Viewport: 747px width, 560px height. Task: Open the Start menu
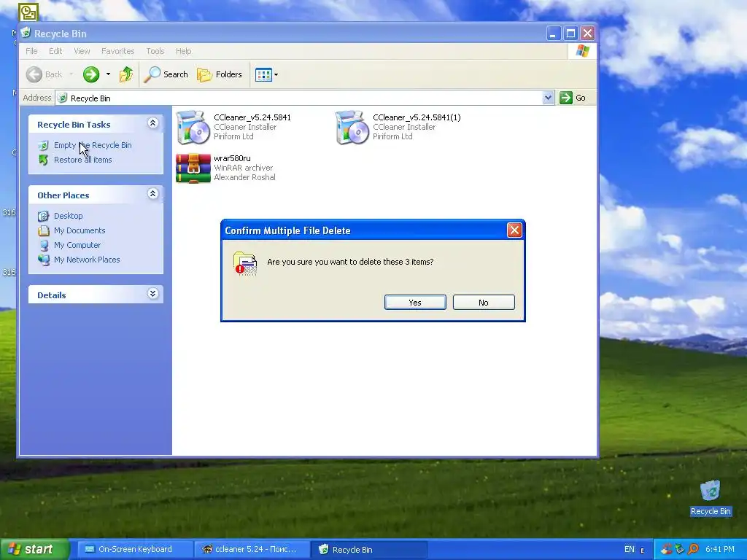(x=34, y=550)
